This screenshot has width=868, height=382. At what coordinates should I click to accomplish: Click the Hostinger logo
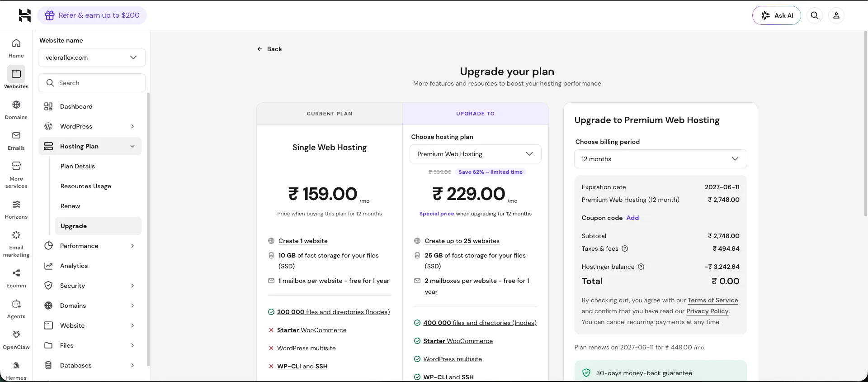[25, 15]
